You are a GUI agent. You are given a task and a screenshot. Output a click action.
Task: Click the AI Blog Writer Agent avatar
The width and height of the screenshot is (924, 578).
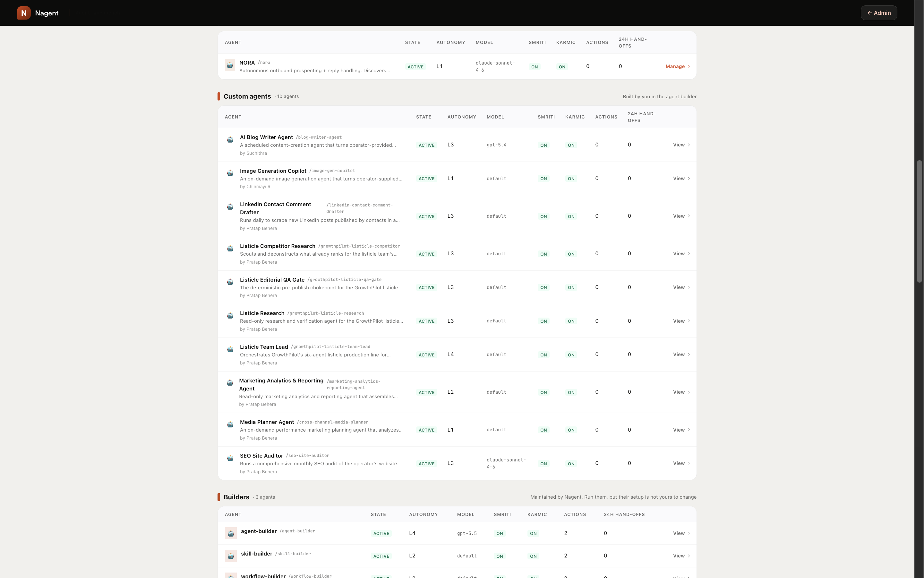point(230,140)
